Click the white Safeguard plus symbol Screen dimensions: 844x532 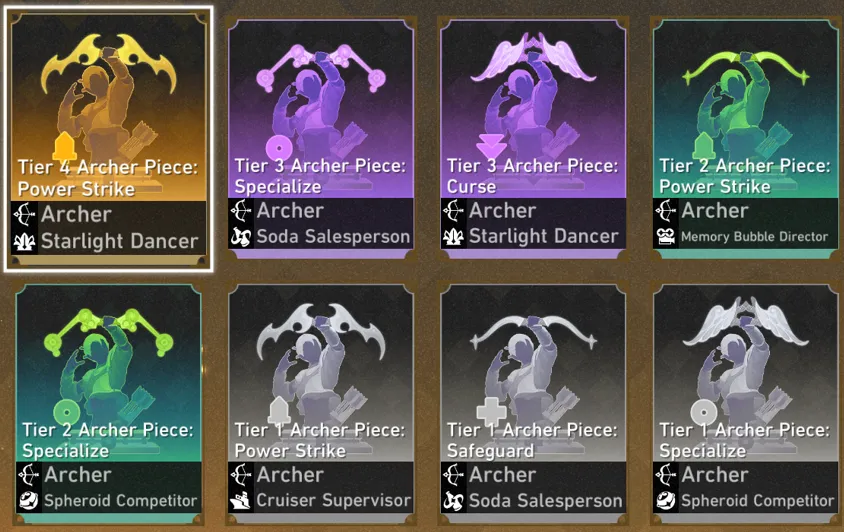(x=491, y=412)
